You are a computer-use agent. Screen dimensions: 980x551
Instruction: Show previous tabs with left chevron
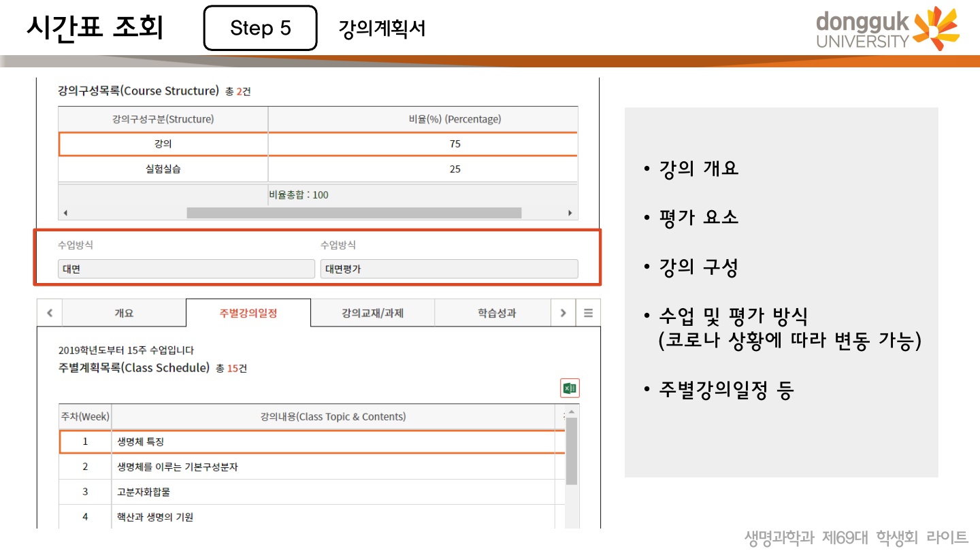[x=50, y=313]
